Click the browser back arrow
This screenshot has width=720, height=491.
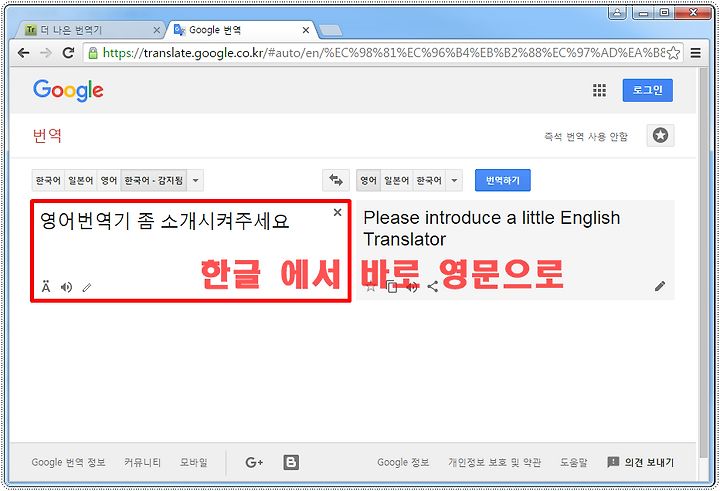coord(23,53)
